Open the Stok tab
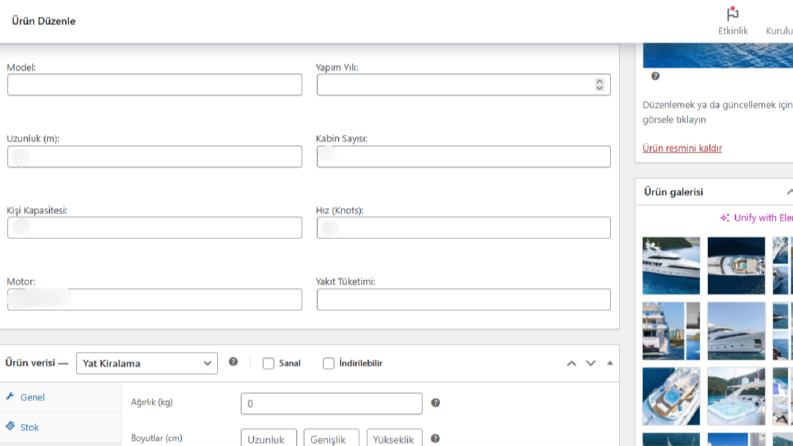Screen dimensions: 793x446 [x=29, y=427]
